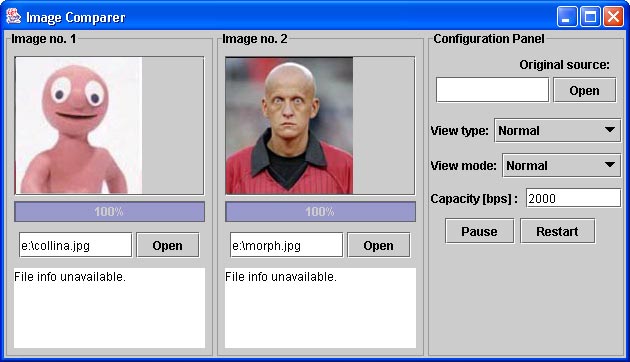
Task: Open the original source file
Action: click(584, 90)
